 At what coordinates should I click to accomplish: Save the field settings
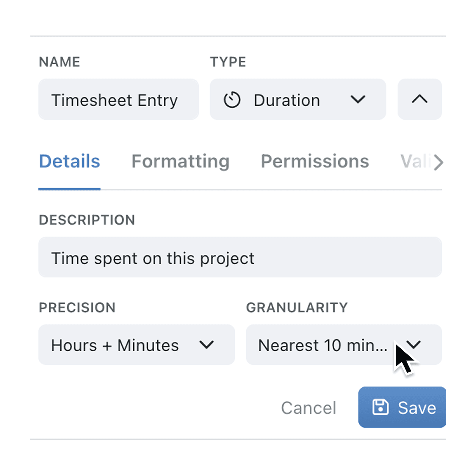point(402,407)
